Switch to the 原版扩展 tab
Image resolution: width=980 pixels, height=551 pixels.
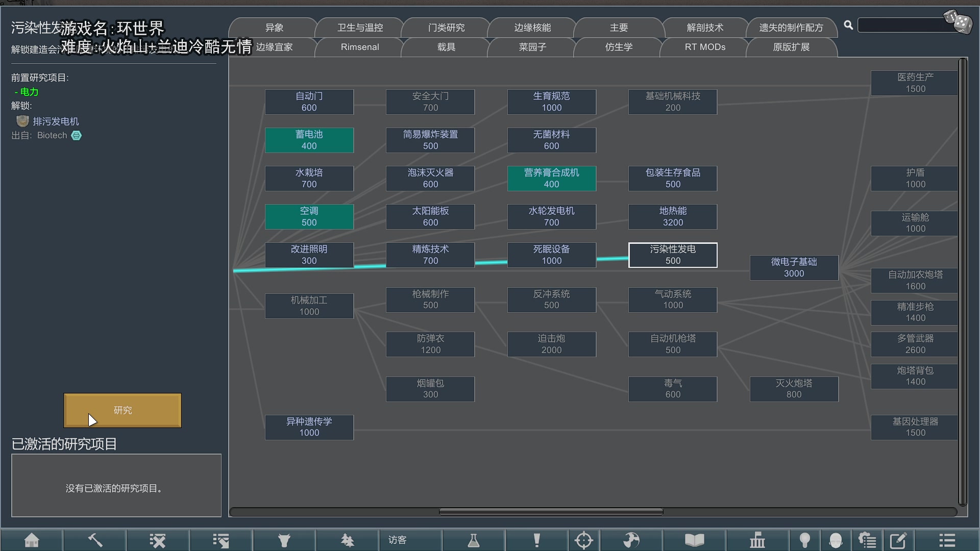[791, 47]
